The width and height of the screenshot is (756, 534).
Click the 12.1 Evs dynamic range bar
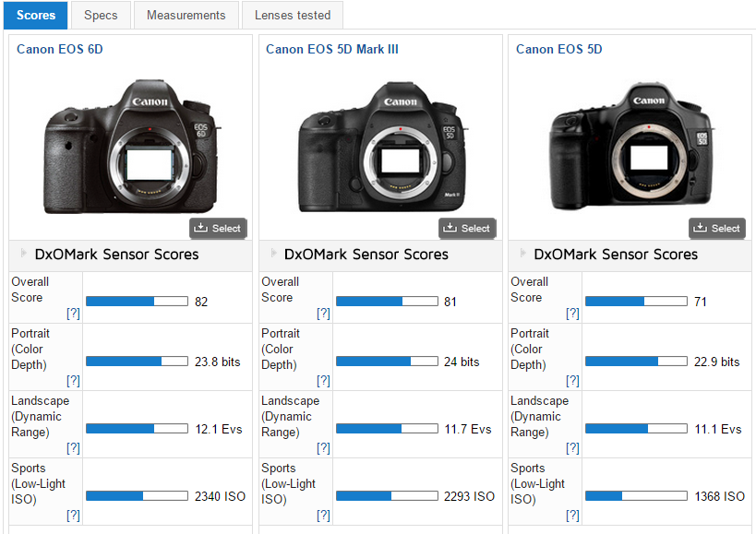pyautogui.click(x=137, y=429)
